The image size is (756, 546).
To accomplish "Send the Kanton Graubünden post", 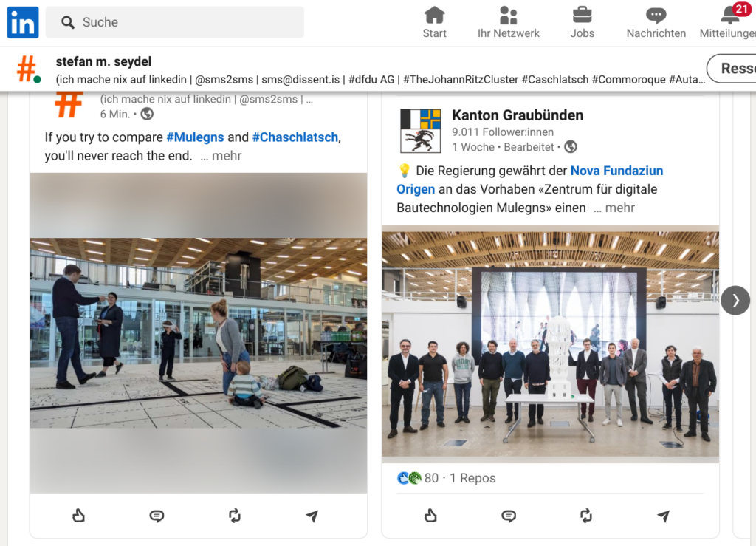I will 664,516.
